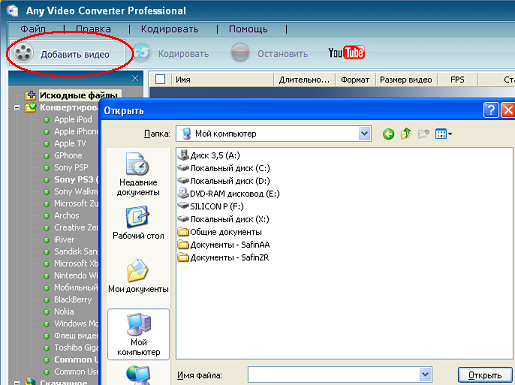The height and width of the screenshot is (385, 515).
Task: Open the Помощь menu
Action: coord(248,29)
